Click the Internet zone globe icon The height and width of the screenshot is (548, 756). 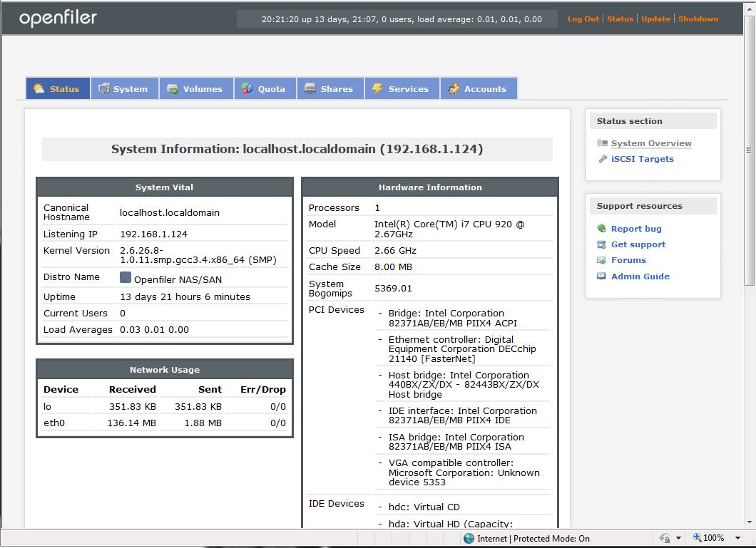469,539
